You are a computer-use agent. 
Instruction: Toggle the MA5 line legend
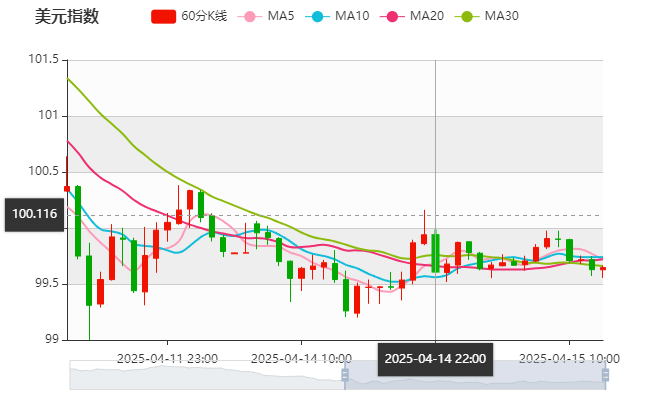[266, 16]
